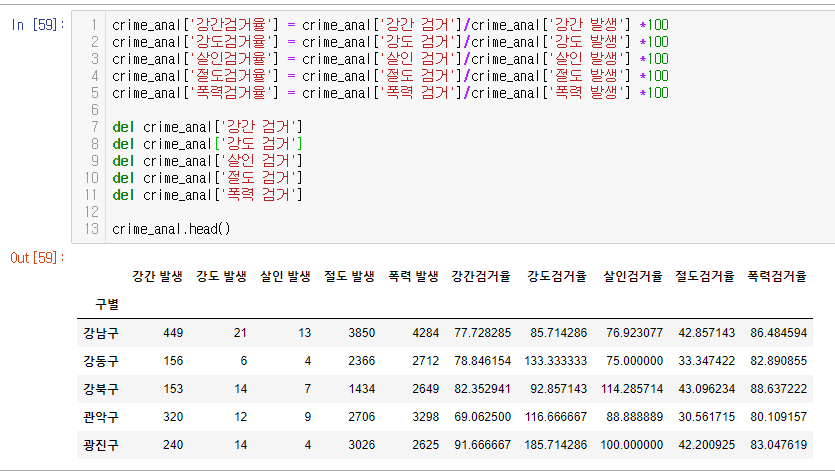
Task: Click the 3850 value in the 절도 발생 column
Action: point(361,331)
